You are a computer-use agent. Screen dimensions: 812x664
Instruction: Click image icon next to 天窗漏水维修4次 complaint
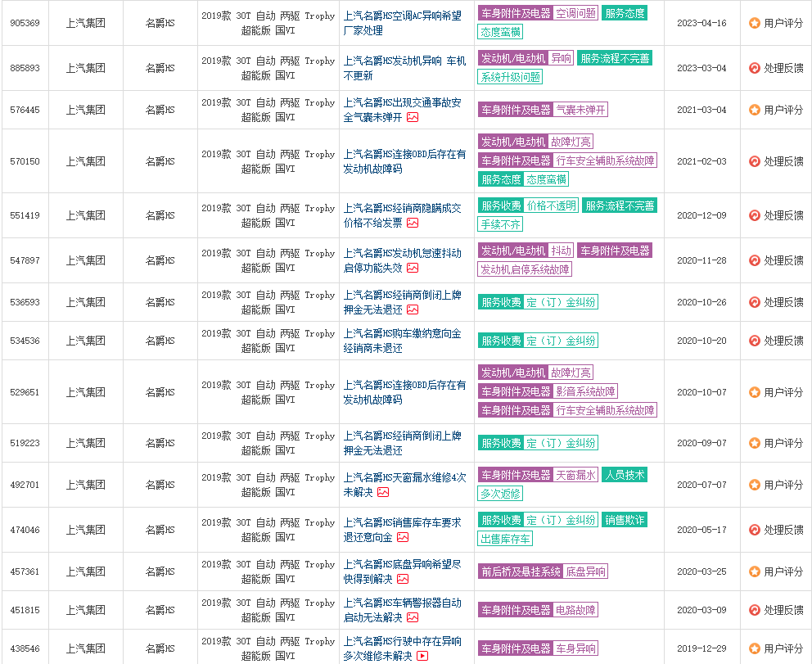click(383, 492)
